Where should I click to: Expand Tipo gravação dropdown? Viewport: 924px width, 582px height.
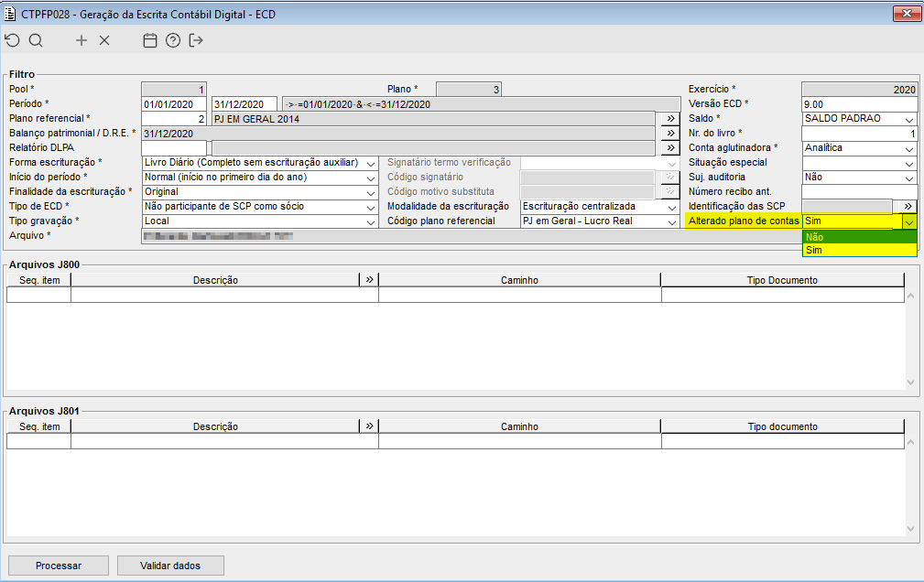point(371,222)
